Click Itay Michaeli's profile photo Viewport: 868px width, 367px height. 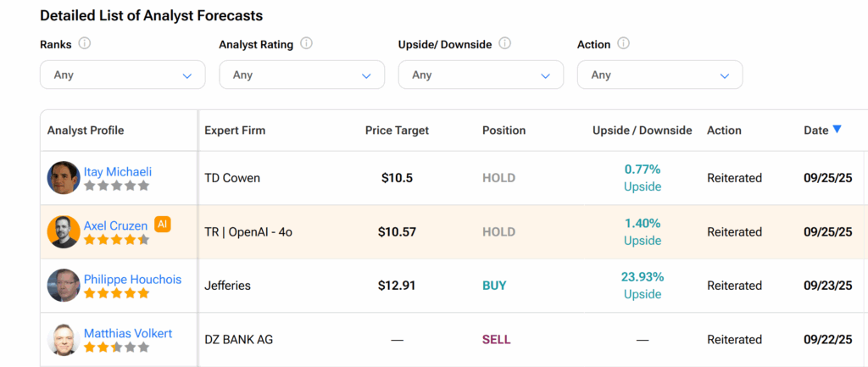pyautogui.click(x=64, y=178)
